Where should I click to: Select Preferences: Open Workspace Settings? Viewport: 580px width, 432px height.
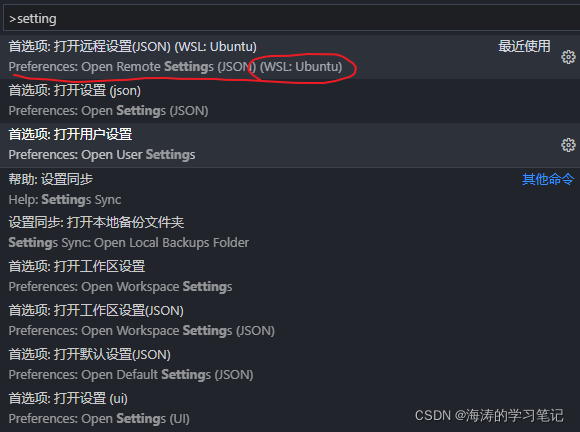[290, 277]
